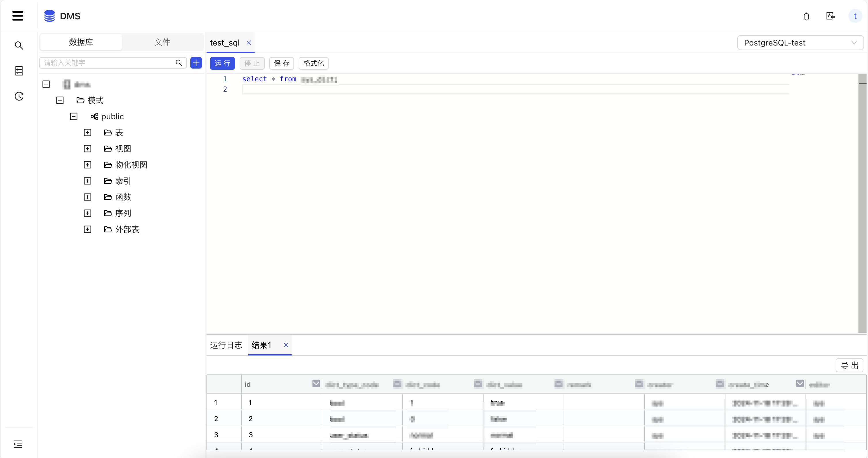Image resolution: width=868 pixels, height=458 pixels.
Task: Collapse the 模式 node
Action: click(x=60, y=101)
